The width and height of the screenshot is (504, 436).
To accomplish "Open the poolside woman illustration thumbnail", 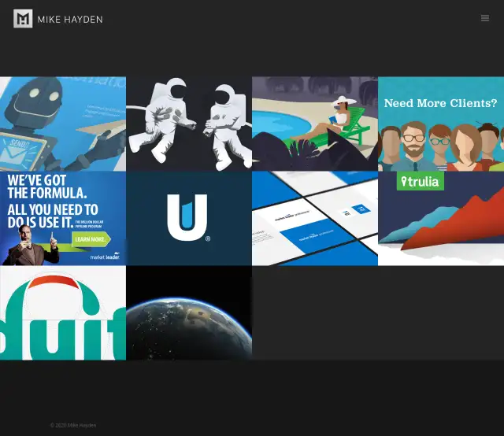I will (x=315, y=124).
